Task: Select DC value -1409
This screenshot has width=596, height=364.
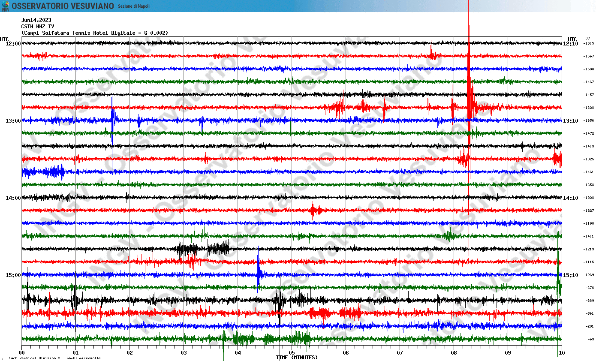Action: click(x=588, y=146)
